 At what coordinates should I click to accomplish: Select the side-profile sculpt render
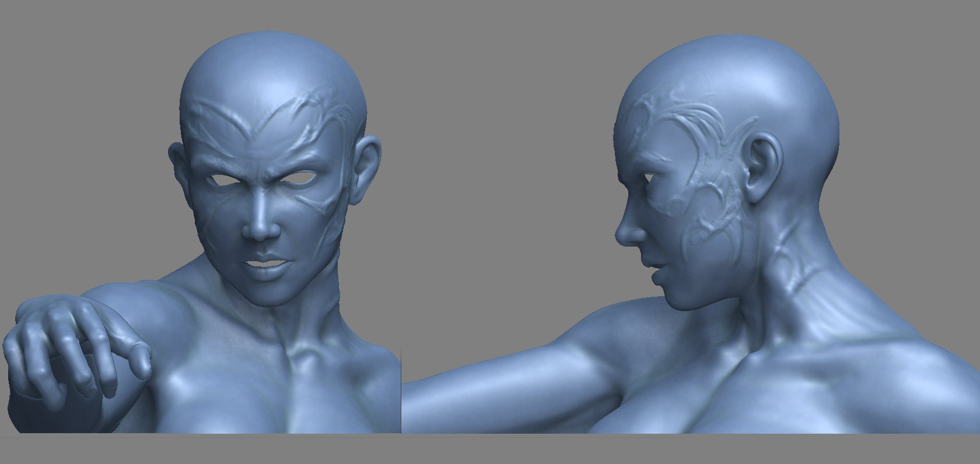tap(691, 234)
